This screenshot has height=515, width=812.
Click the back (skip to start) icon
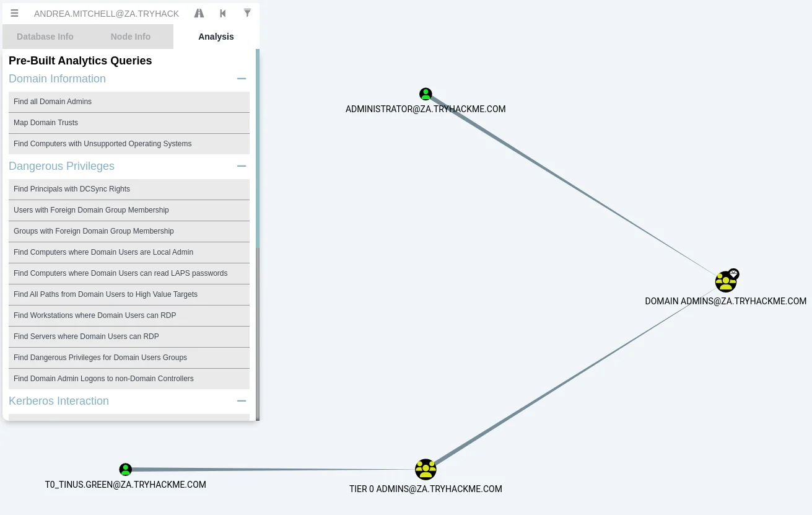point(223,13)
